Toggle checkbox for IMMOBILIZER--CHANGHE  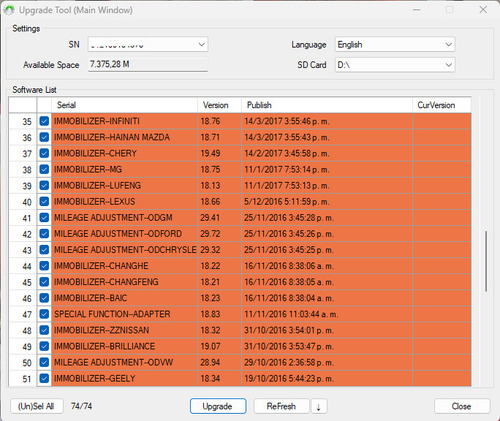(x=44, y=266)
